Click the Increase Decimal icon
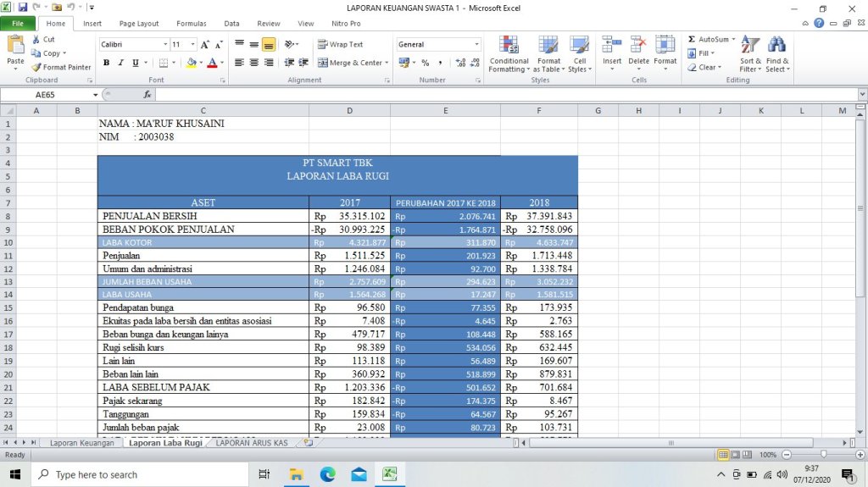Image resolution: width=868 pixels, height=487 pixels. coord(460,63)
